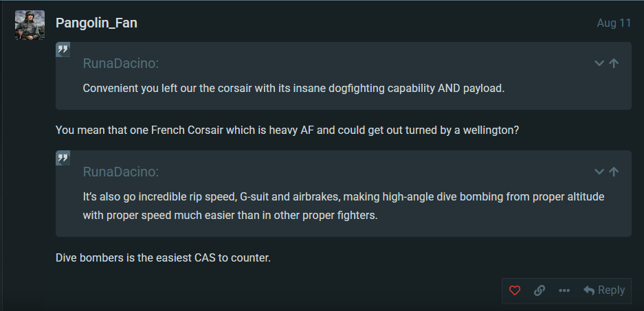Copy the post link via chain icon
The image size is (644, 311).
coord(540,290)
